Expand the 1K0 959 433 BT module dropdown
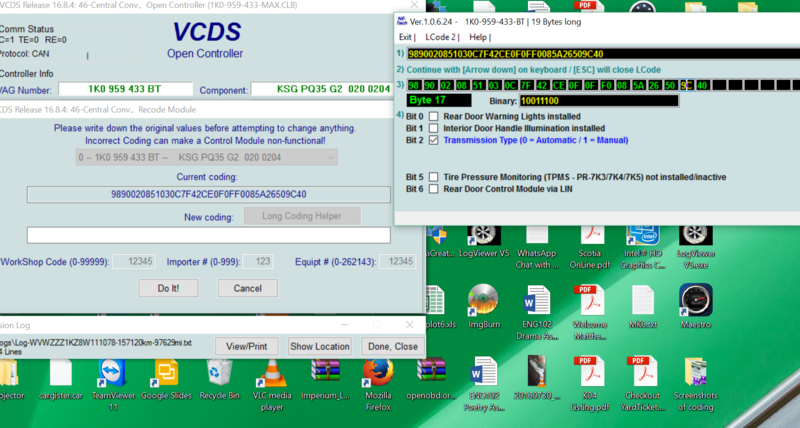Screen dimensions: 800x428 206,157
